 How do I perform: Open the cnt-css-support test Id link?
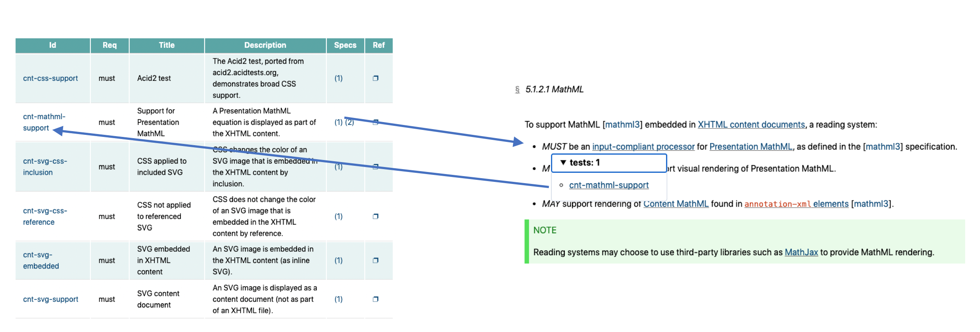[50, 78]
